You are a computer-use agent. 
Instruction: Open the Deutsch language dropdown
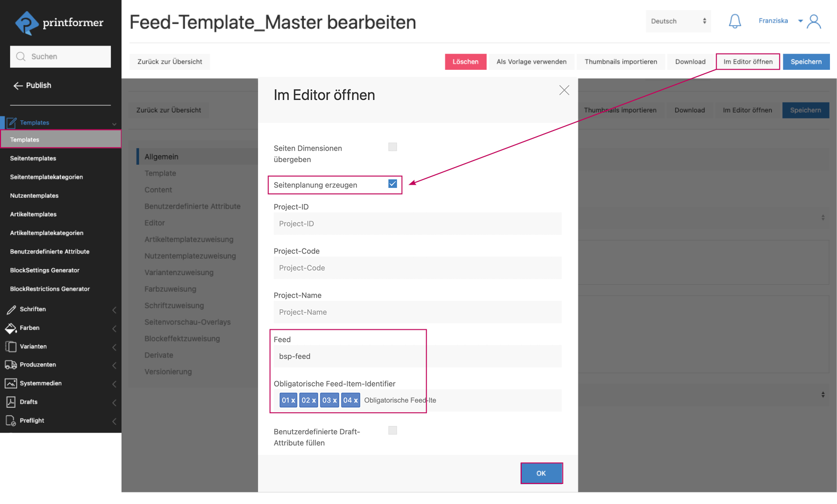(x=678, y=21)
